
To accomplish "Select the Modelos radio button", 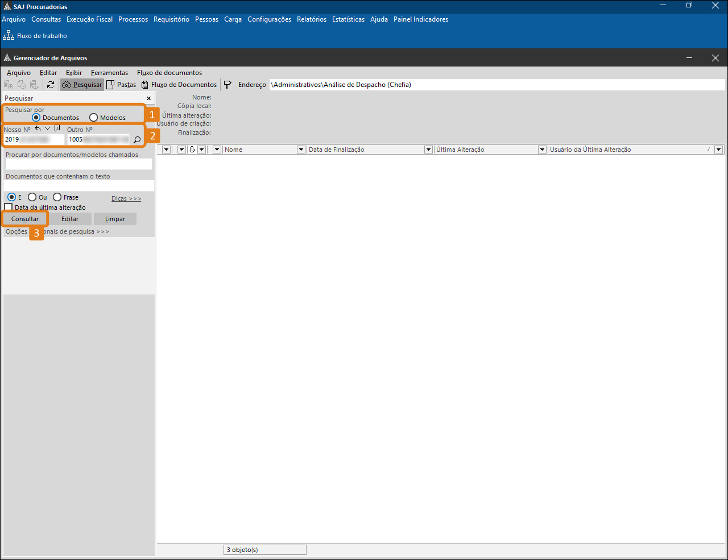I will pyautogui.click(x=94, y=118).
